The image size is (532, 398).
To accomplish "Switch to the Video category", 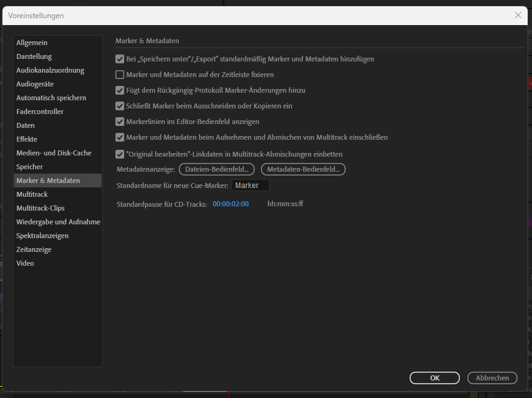I will coord(25,263).
